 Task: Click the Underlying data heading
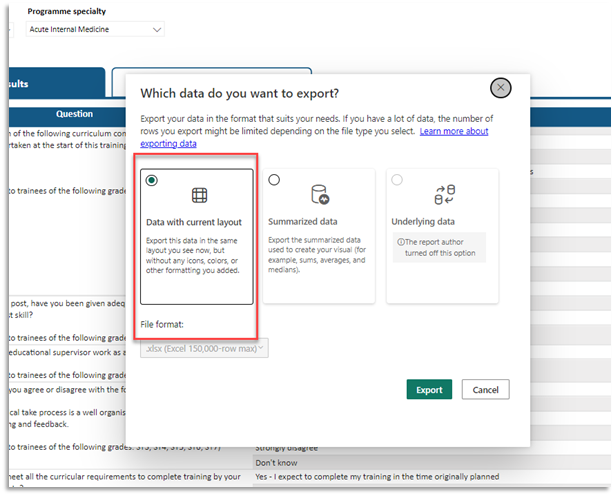point(423,222)
